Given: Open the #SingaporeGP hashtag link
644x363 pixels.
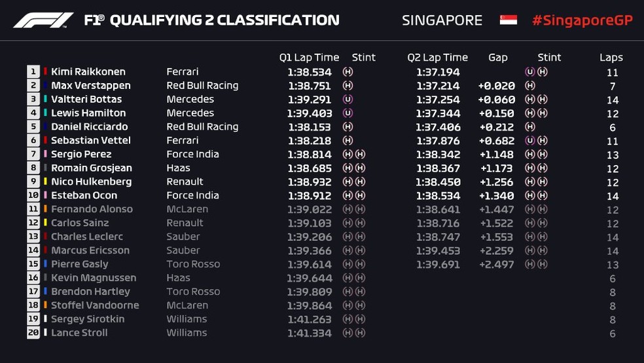Looking at the screenshot, I should [582, 20].
